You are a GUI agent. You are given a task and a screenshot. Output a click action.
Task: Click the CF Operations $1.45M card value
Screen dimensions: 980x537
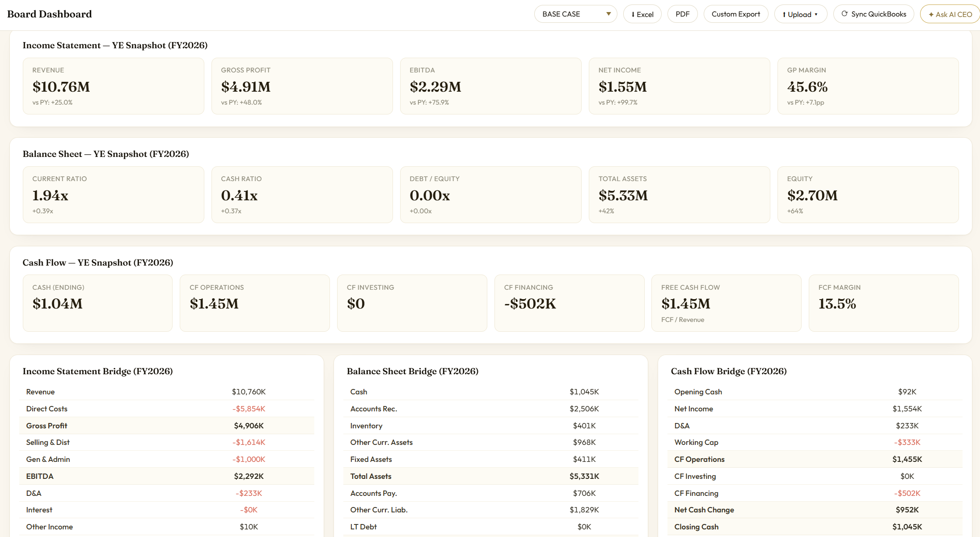(214, 304)
